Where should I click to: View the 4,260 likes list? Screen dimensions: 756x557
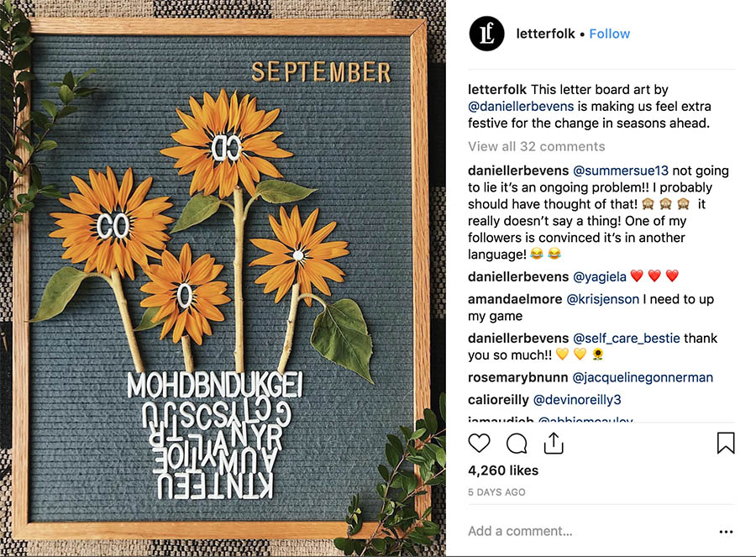pos(503,470)
